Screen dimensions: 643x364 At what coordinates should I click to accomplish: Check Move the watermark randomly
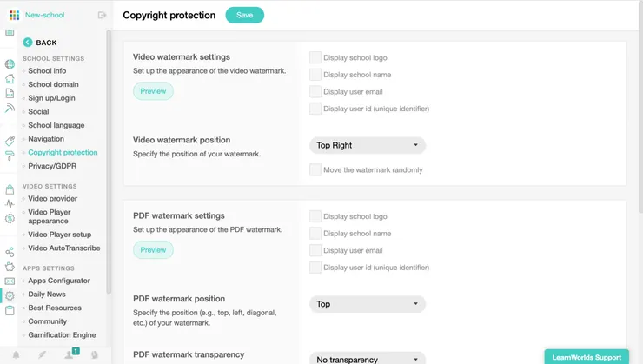[315, 169]
